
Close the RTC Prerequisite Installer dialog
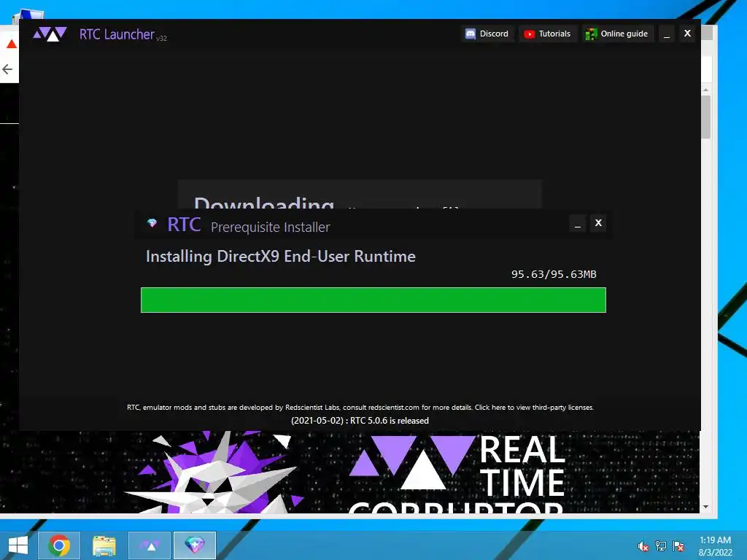click(598, 223)
